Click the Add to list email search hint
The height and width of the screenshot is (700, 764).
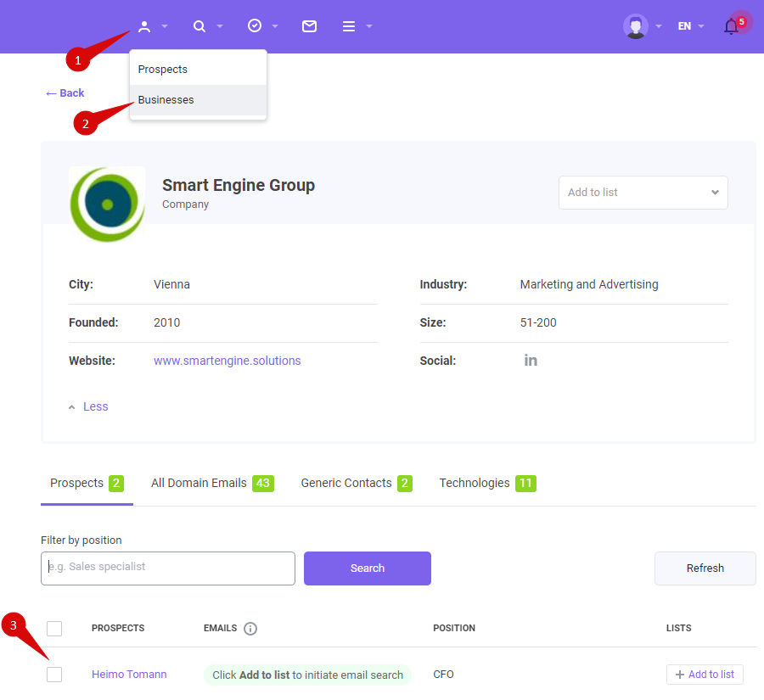click(x=307, y=675)
